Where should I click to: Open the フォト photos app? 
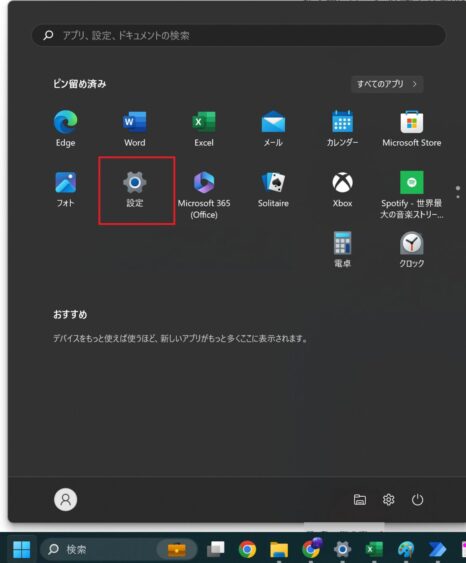coord(65,189)
